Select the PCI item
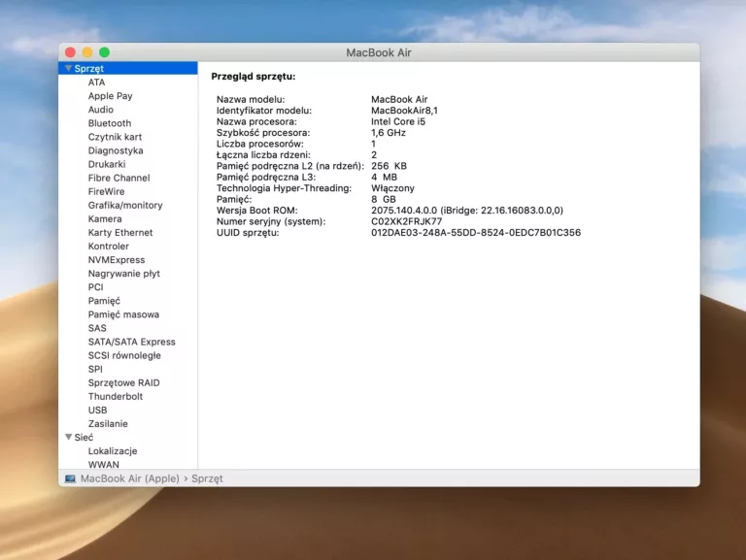The height and width of the screenshot is (560, 746). [95, 287]
